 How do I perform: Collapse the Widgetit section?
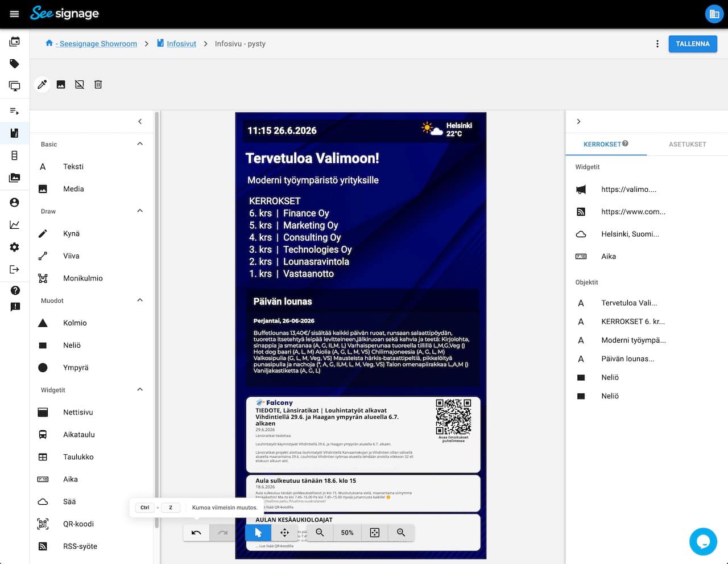[x=140, y=390]
